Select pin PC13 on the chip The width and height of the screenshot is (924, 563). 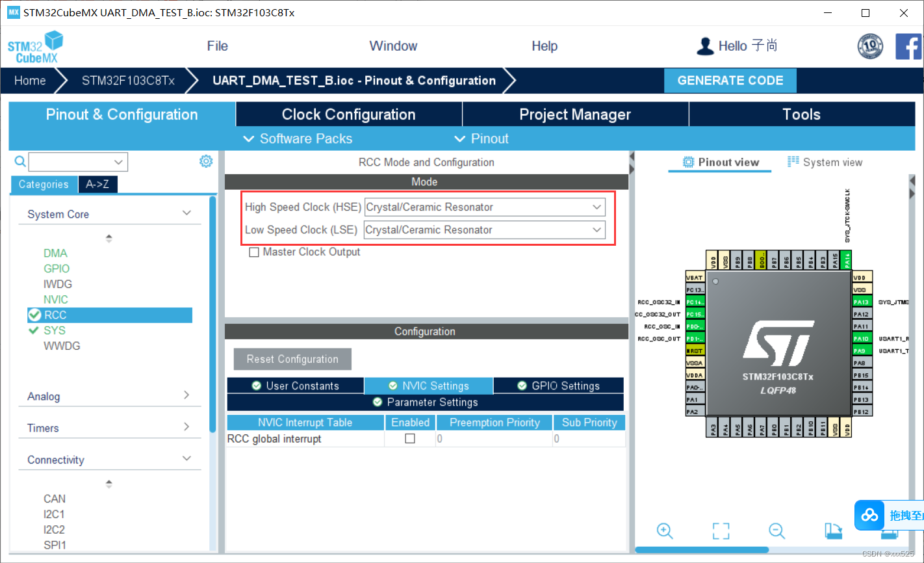(x=695, y=290)
